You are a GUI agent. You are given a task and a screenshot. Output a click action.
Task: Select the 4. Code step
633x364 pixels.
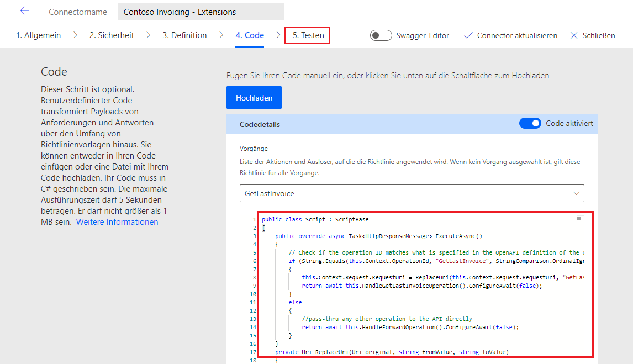pyautogui.click(x=250, y=35)
